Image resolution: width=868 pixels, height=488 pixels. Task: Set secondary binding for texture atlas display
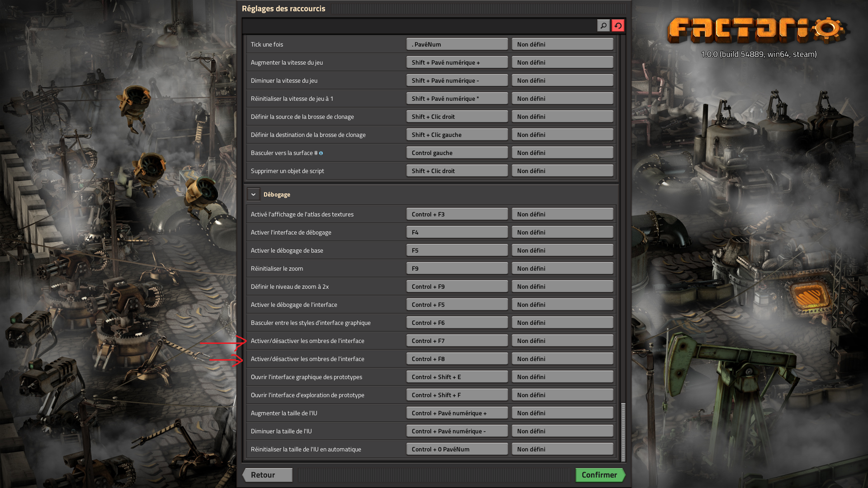(562, 214)
